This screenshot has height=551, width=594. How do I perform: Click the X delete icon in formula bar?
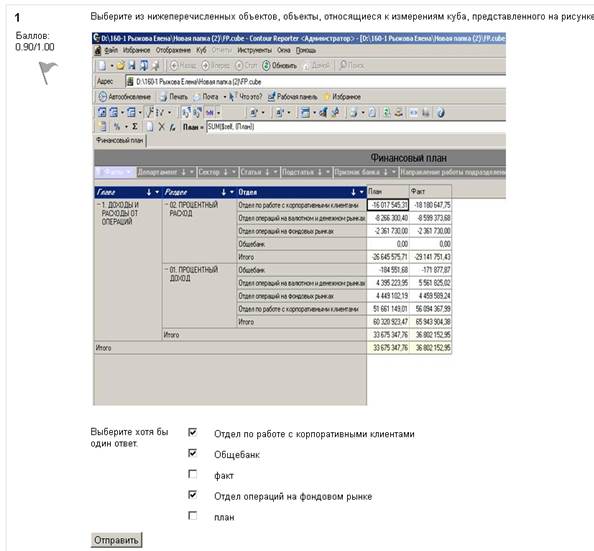coord(161,127)
